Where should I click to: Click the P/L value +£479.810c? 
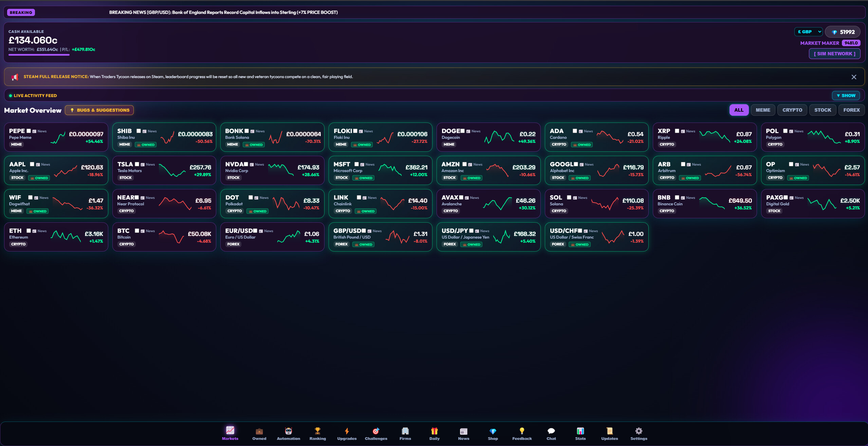tap(84, 50)
